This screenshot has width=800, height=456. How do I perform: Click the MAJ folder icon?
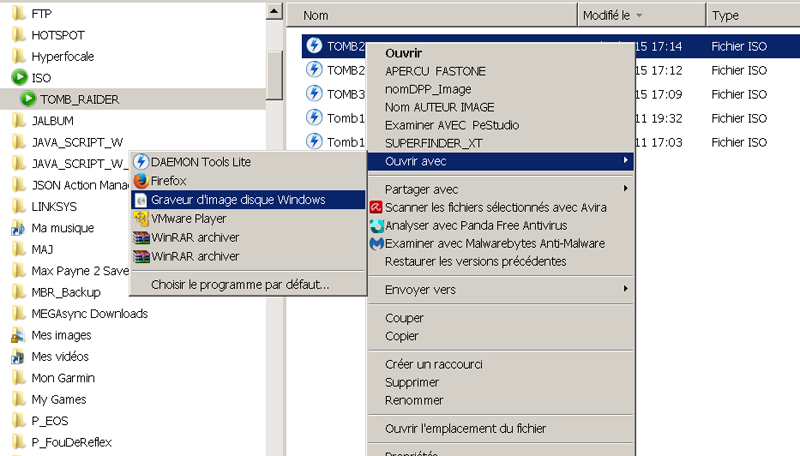[18, 249]
